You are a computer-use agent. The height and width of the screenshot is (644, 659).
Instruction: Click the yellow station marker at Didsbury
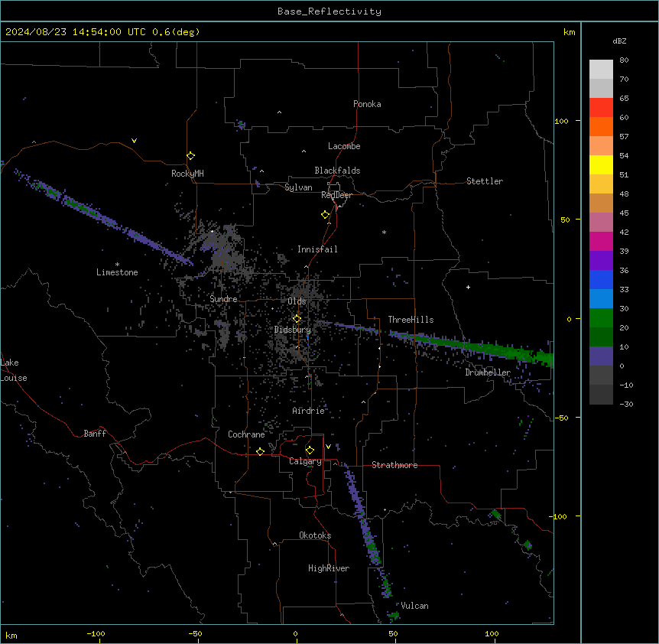(297, 319)
